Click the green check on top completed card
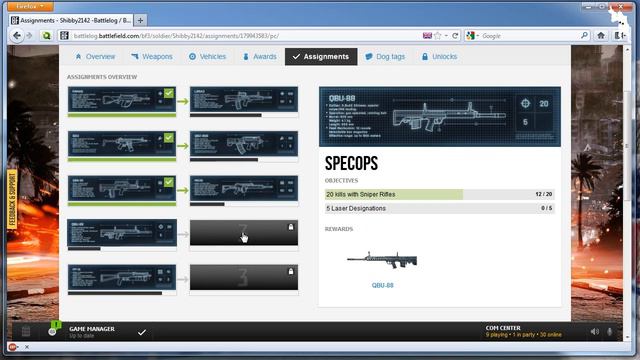640x360 pixels. tap(169, 93)
